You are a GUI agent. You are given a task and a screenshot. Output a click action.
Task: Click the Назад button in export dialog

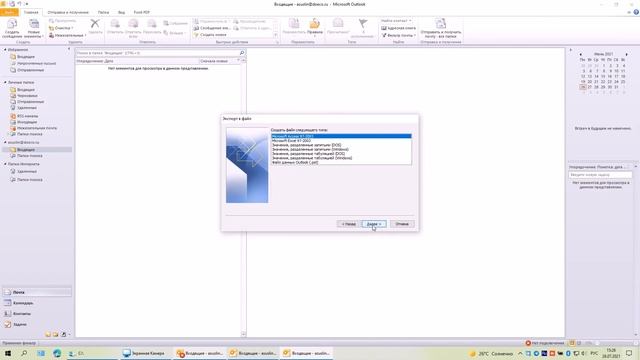pos(349,224)
